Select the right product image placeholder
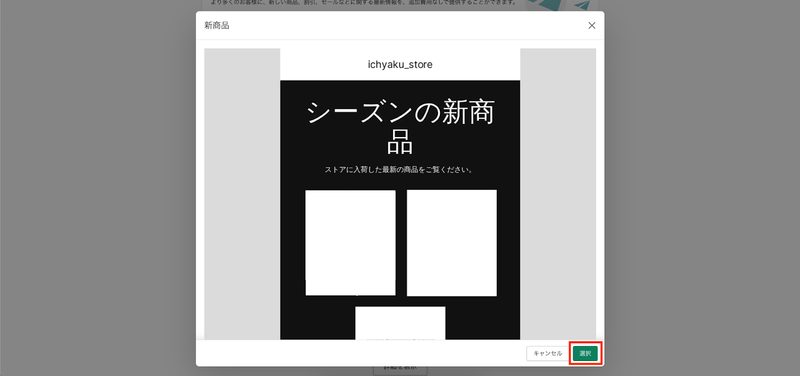This screenshot has height=376, width=800. coord(452,243)
